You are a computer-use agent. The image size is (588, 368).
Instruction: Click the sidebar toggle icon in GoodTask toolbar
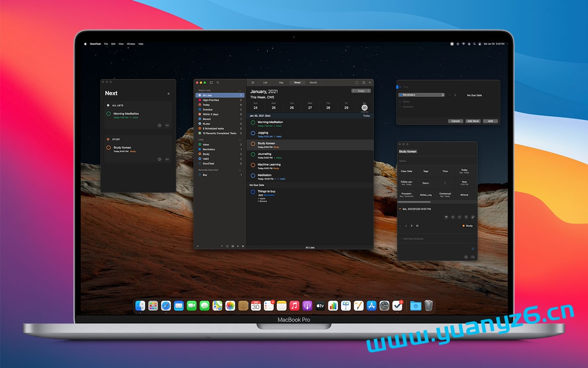[x=211, y=82]
